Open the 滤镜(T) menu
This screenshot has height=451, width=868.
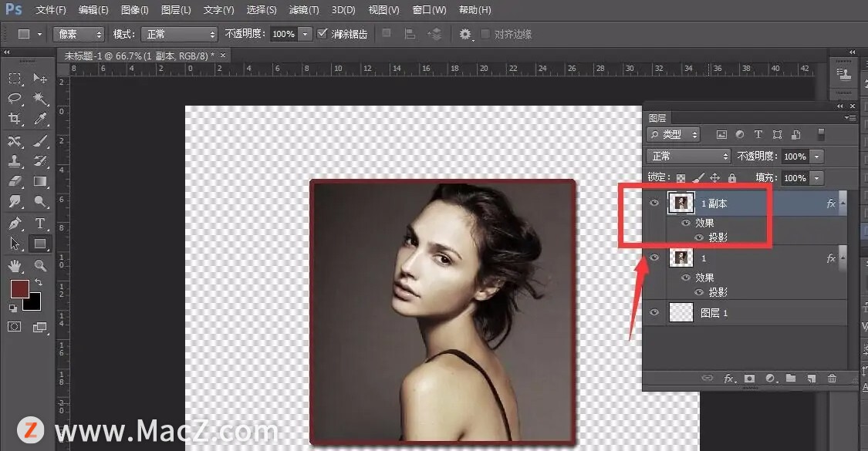[303, 10]
